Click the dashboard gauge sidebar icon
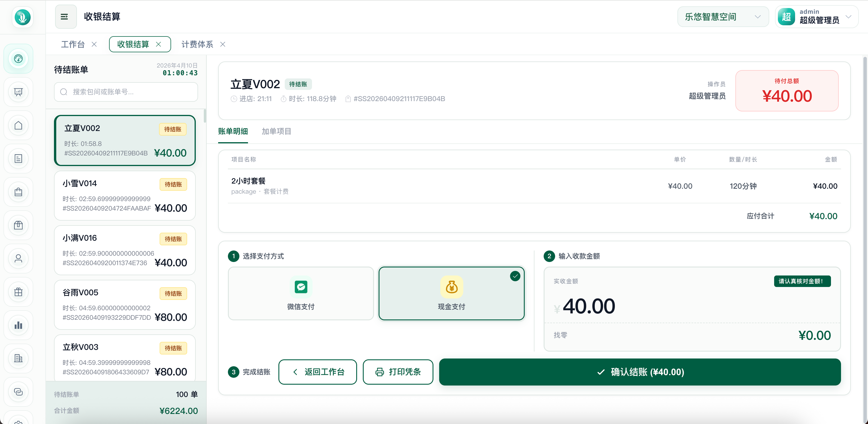Screen dimensions: 868x424 (18, 59)
